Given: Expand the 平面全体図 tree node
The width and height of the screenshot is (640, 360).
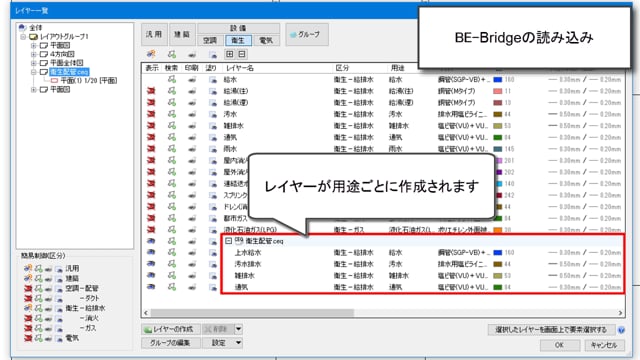Looking at the screenshot, I should point(34,63).
